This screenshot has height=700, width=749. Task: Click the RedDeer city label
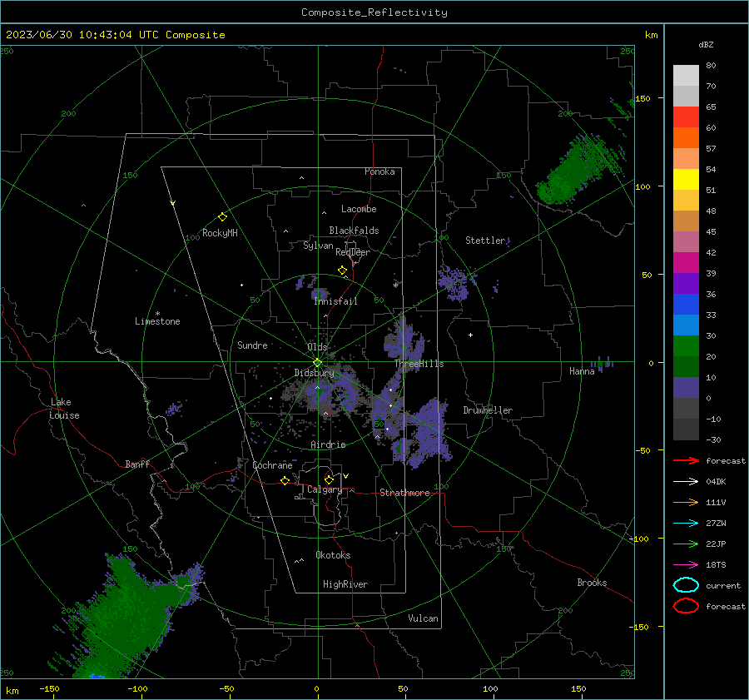tap(353, 252)
